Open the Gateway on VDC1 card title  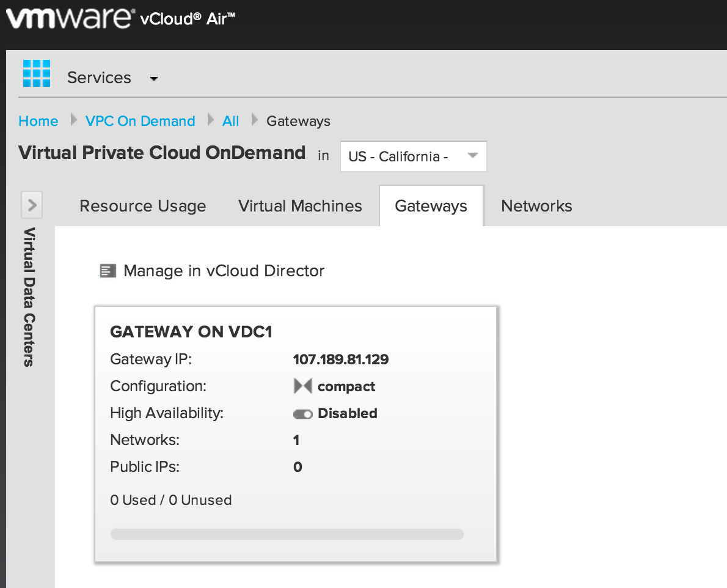pyautogui.click(x=191, y=332)
